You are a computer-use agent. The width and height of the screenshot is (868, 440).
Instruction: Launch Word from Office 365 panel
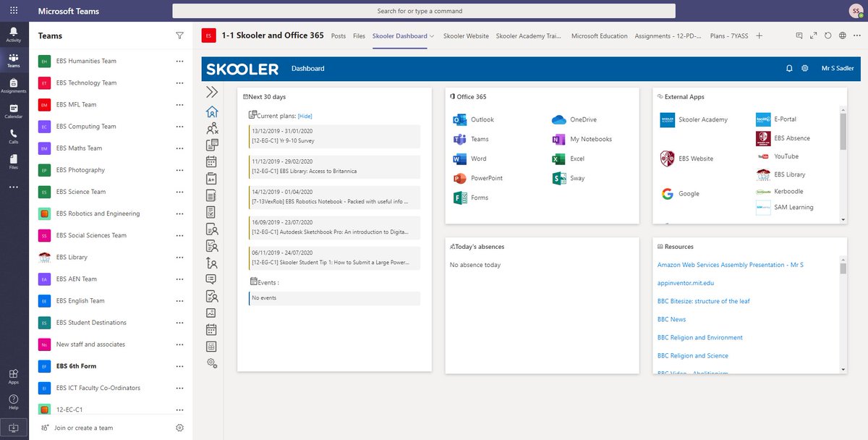[470, 158]
